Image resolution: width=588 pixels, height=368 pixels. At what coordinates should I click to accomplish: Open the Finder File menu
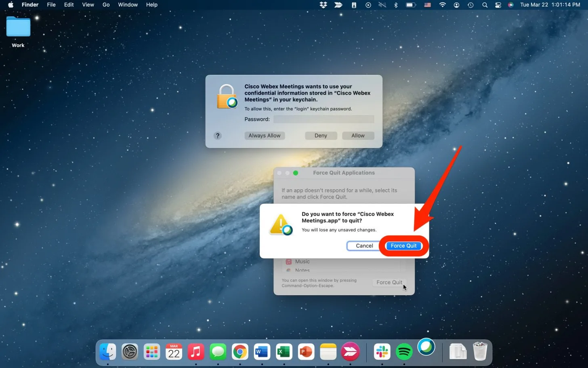[51, 5]
